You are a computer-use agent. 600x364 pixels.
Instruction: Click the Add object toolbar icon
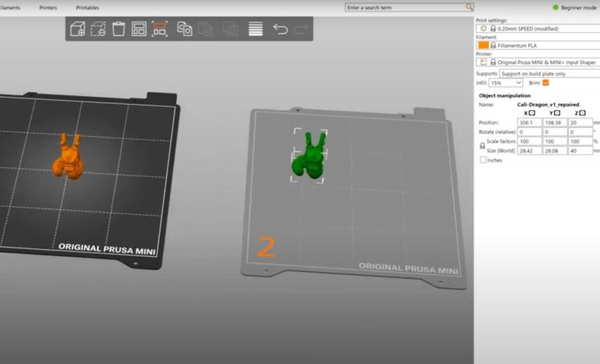[x=78, y=29]
